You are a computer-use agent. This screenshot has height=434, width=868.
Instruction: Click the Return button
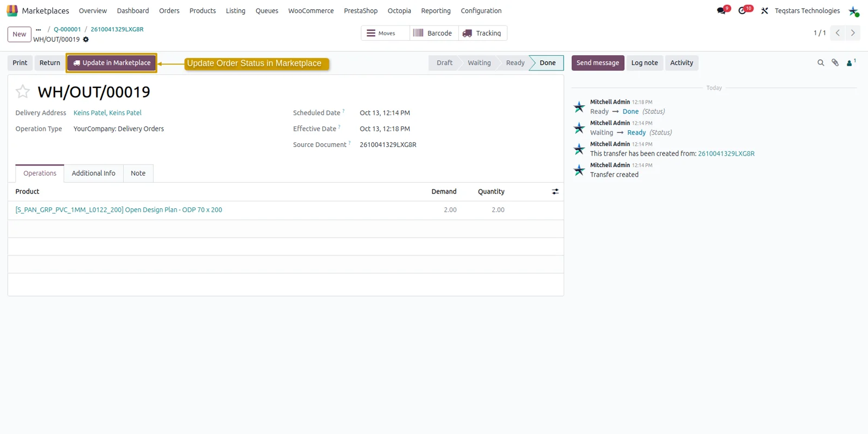pyautogui.click(x=50, y=63)
